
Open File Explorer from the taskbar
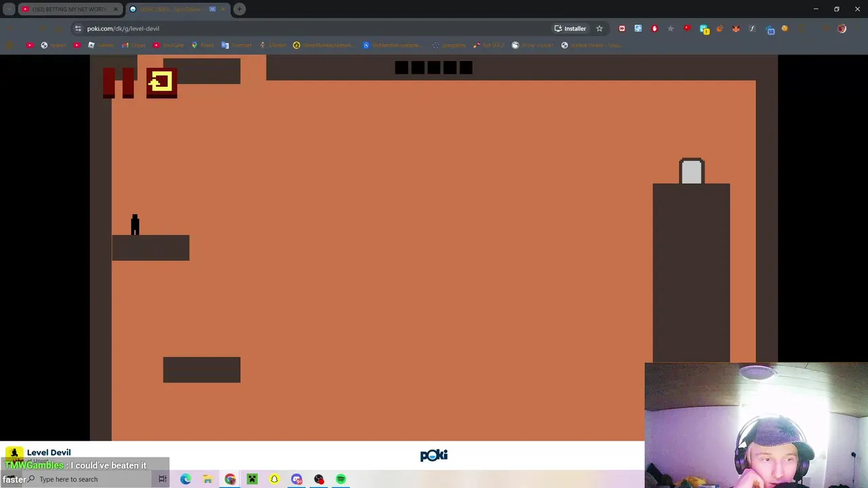[208, 479]
